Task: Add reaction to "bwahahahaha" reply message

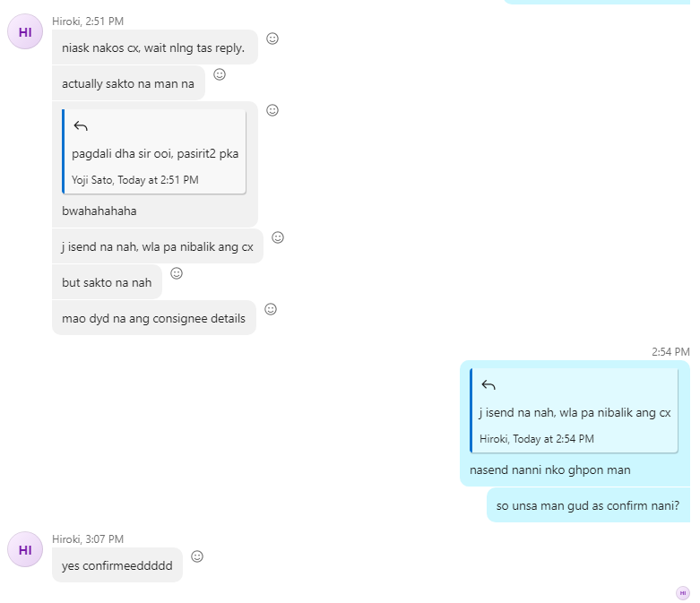Action: coord(272,110)
